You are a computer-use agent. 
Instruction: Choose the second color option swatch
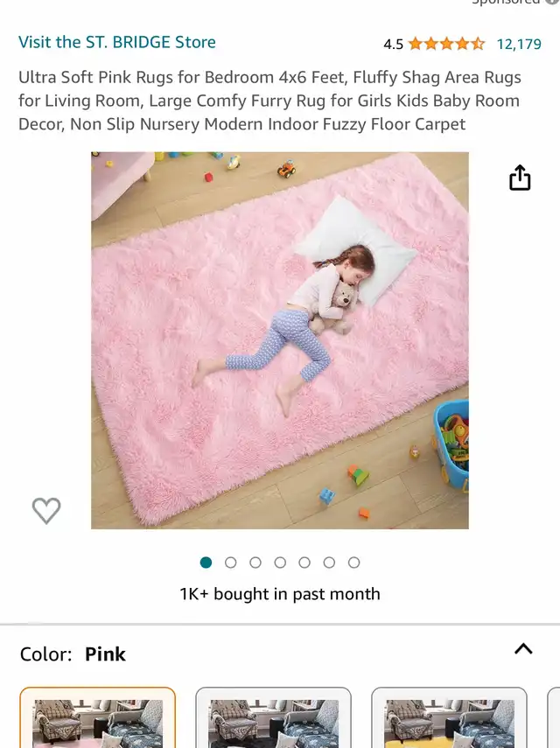coord(273,717)
